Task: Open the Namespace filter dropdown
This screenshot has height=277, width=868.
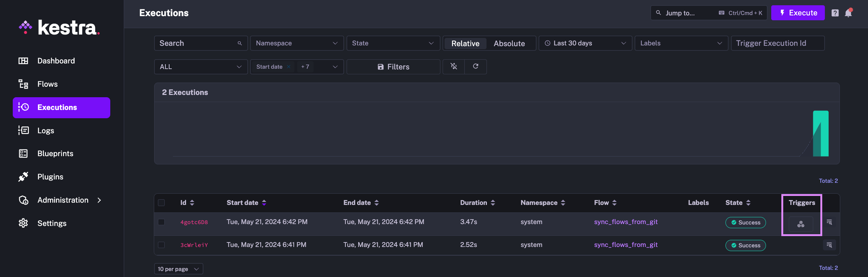Action: pyautogui.click(x=297, y=43)
